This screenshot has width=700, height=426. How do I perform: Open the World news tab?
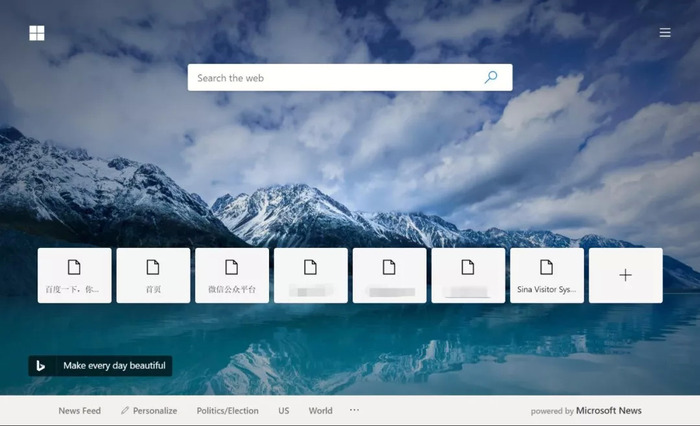click(321, 410)
